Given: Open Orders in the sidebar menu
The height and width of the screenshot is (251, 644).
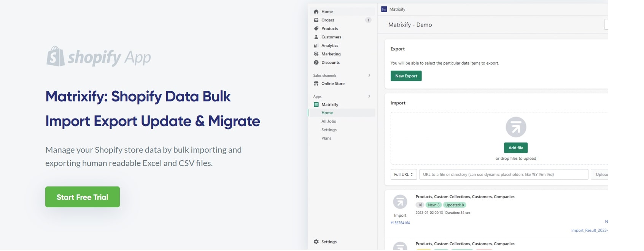Looking at the screenshot, I should [328, 20].
